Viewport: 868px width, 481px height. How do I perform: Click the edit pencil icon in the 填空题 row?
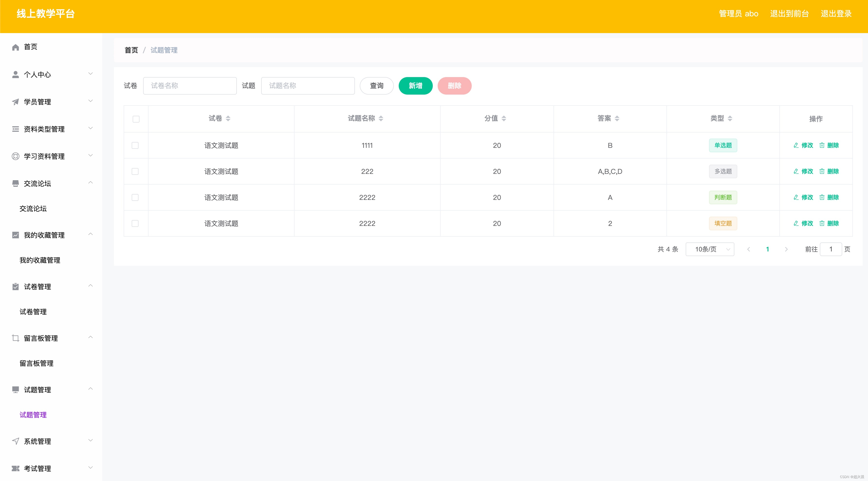(x=796, y=223)
